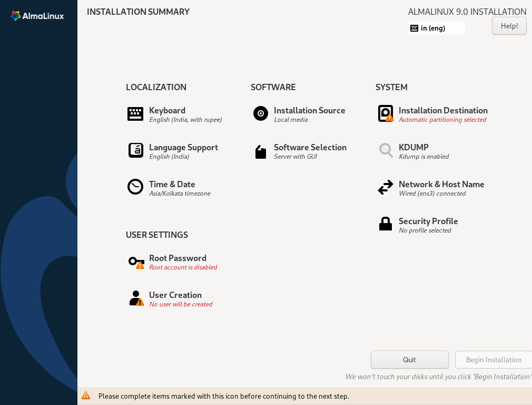Open Network & Host Name via arrows icon
The width and height of the screenshot is (532, 405).
coord(386,187)
